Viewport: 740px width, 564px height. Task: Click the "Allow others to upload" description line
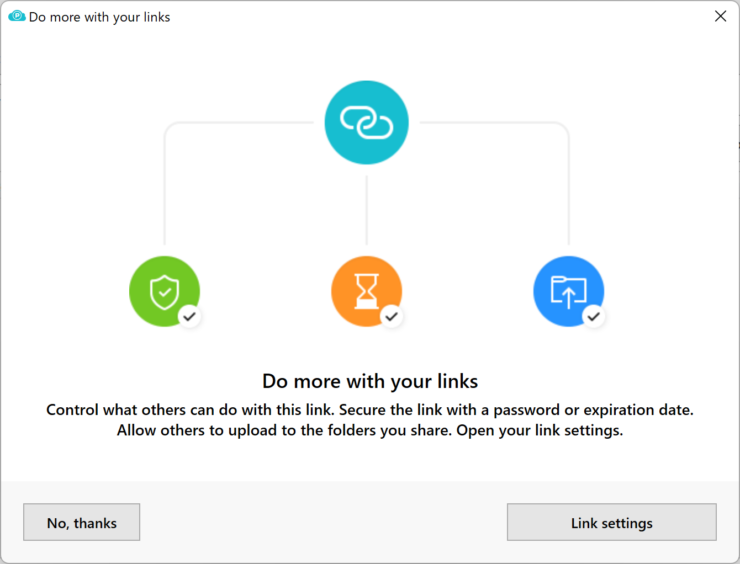pyautogui.click(x=370, y=431)
